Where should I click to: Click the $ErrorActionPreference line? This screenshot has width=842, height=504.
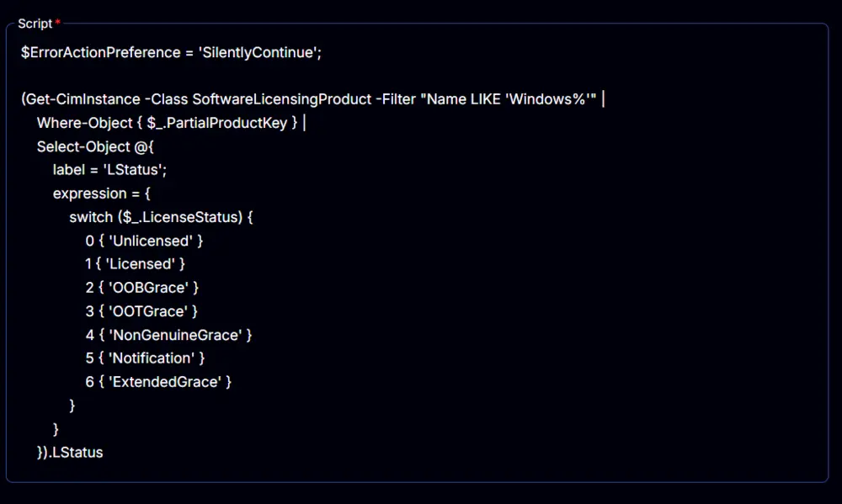pos(171,53)
